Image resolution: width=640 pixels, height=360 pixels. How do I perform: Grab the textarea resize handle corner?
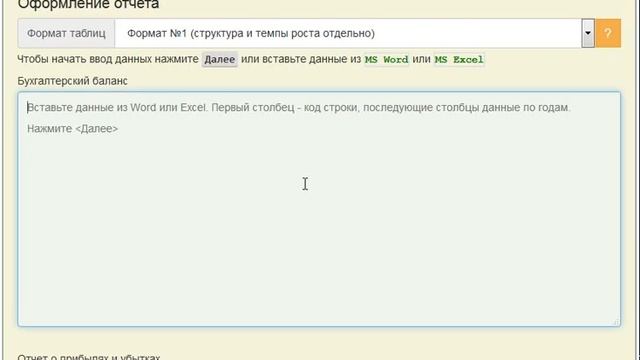[616, 322]
